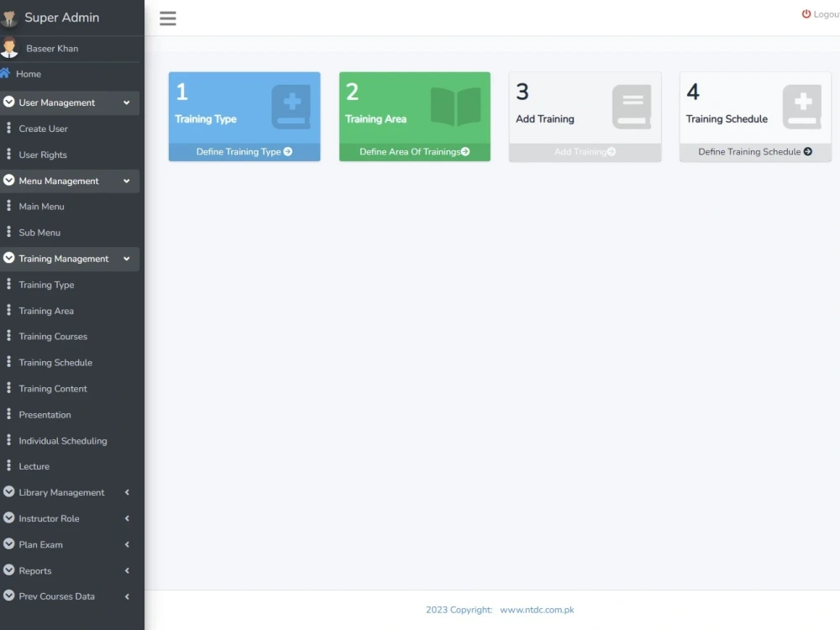840x630 pixels.
Task: Expand Library Management with its arrow
Action: click(127, 492)
